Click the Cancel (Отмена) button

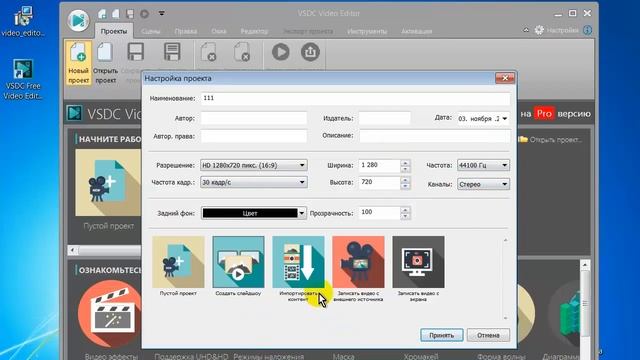coord(488,335)
